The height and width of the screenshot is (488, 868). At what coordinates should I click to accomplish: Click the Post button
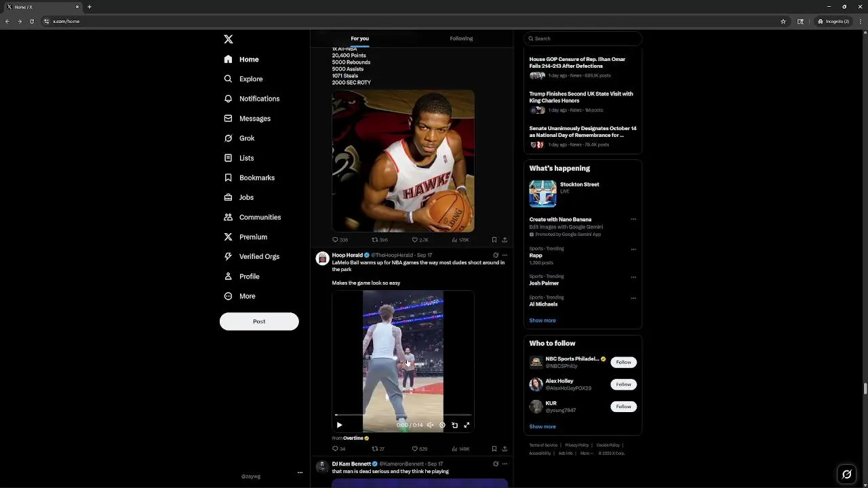pos(259,321)
